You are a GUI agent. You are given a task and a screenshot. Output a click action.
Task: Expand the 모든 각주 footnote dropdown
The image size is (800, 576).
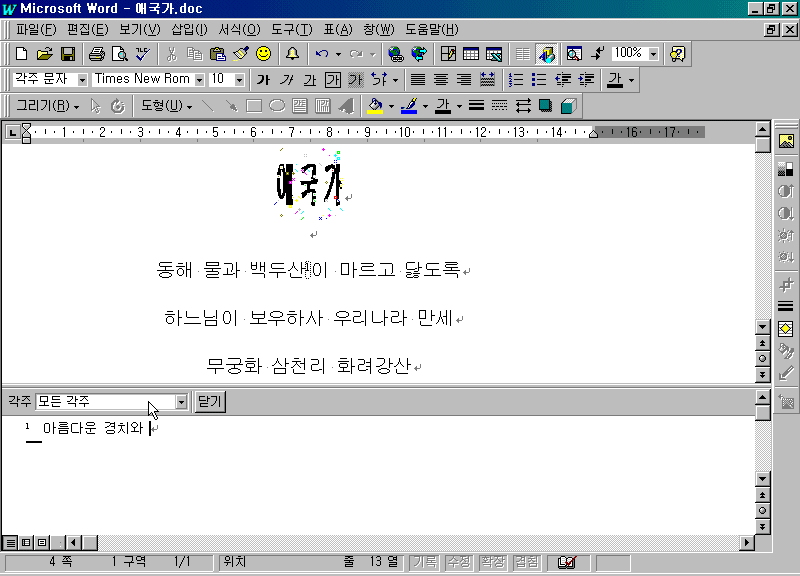coord(181,402)
